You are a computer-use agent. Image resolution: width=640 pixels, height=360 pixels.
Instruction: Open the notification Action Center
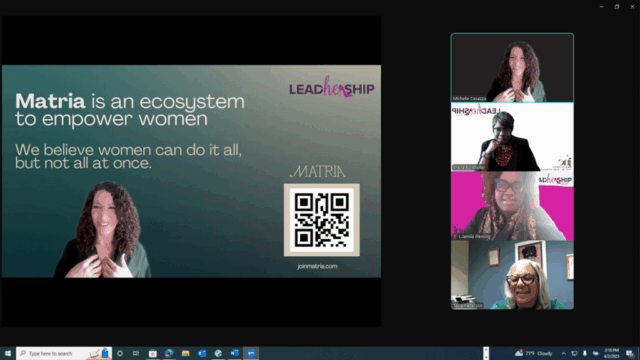[x=630, y=353]
